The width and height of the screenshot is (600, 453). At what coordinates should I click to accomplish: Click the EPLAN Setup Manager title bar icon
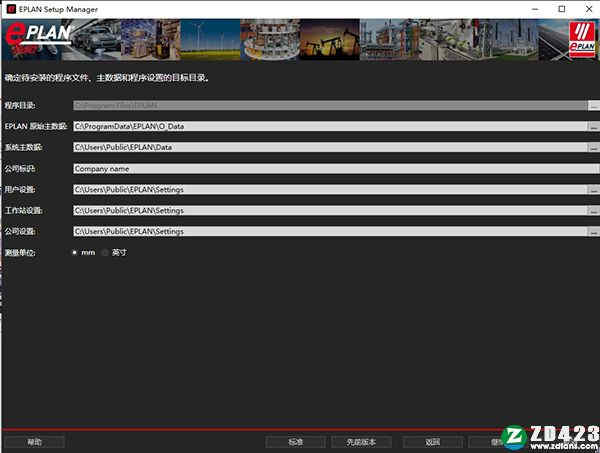point(11,9)
